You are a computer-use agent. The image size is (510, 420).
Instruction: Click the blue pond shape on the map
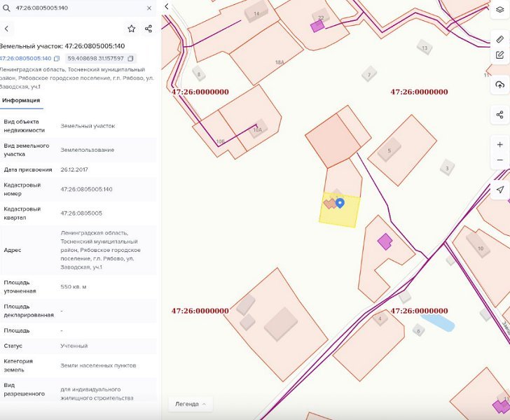pyautogui.click(x=437, y=322)
